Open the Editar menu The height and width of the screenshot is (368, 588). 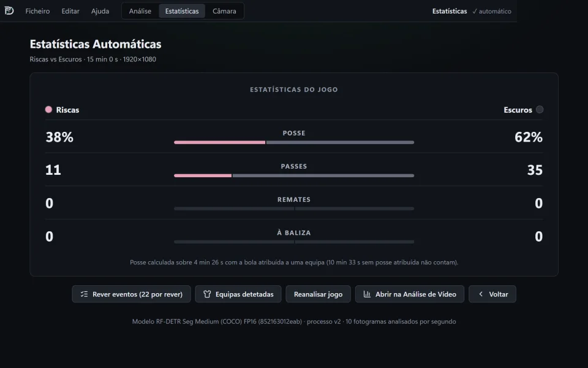point(70,11)
